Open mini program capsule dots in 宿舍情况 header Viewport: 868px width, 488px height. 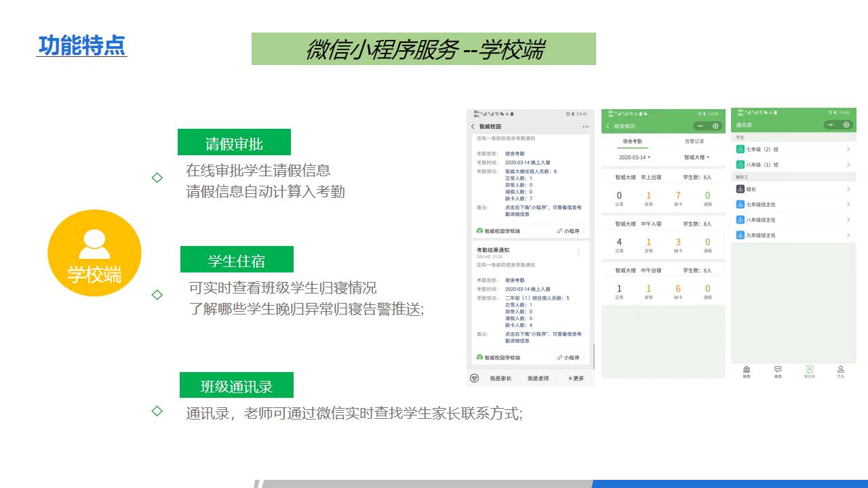pos(700,125)
